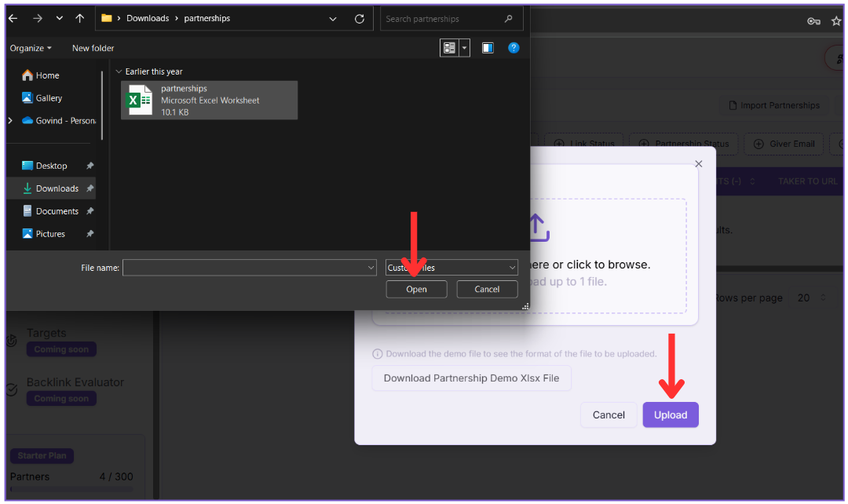Click the Open button
848x504 pixels.
point(416,289)
